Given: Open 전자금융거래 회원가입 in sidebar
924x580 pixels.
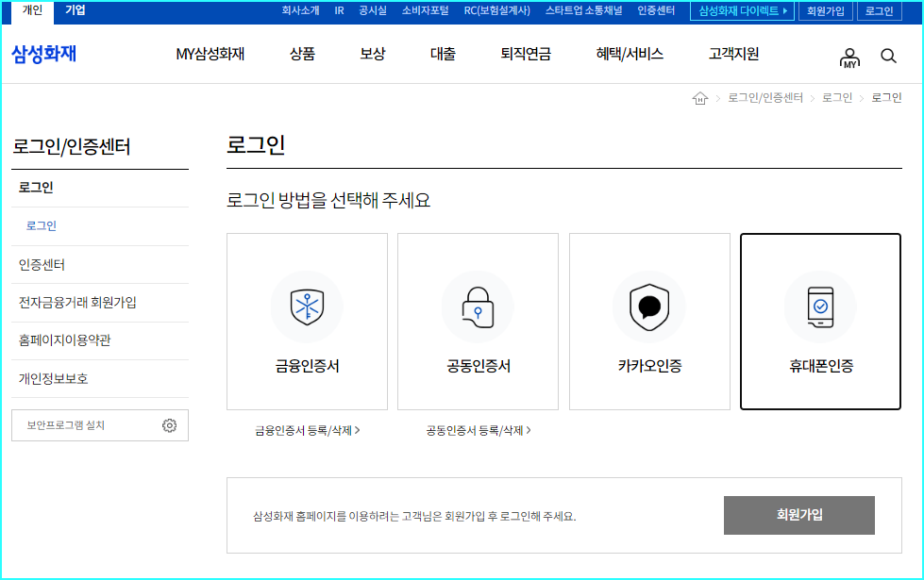Looking at the screenshot, I should [x=77, y=303].
